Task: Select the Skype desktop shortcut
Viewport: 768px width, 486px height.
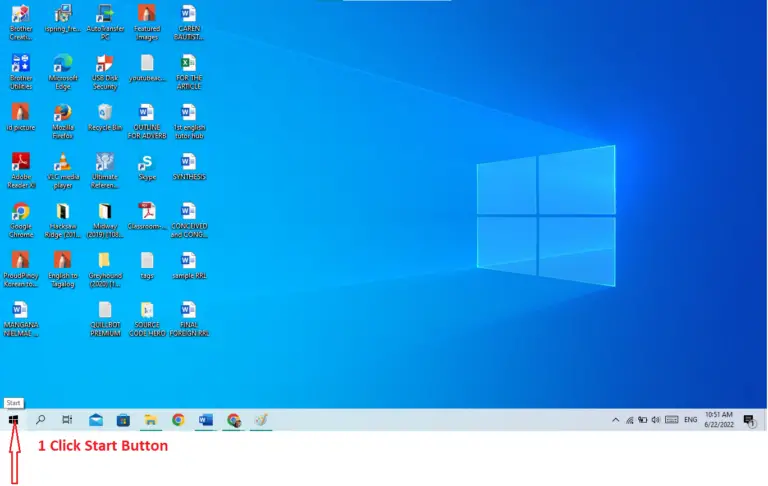Action: click(147, 167)
